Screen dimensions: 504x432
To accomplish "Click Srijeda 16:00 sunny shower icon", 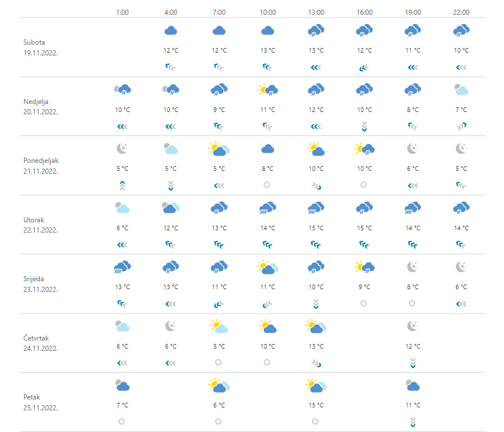I will point(364,267).
